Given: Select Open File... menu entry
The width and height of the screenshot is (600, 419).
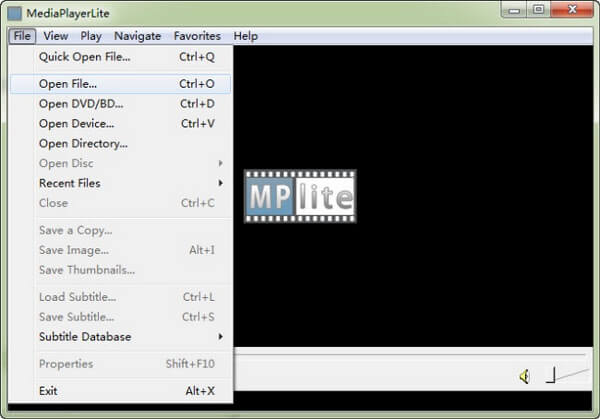Looking at the screenshot, I should [x=68, y=84].
